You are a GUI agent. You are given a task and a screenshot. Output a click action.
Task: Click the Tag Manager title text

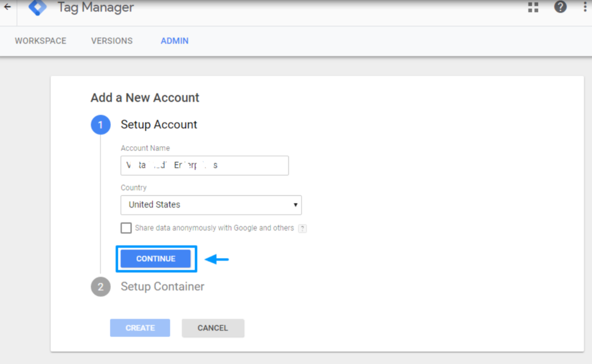(95, 7)
